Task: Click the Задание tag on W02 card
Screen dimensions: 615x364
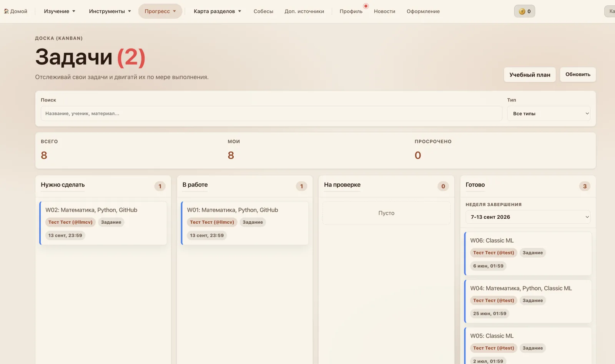Action: pyautogui.click(x=111, y=222)
